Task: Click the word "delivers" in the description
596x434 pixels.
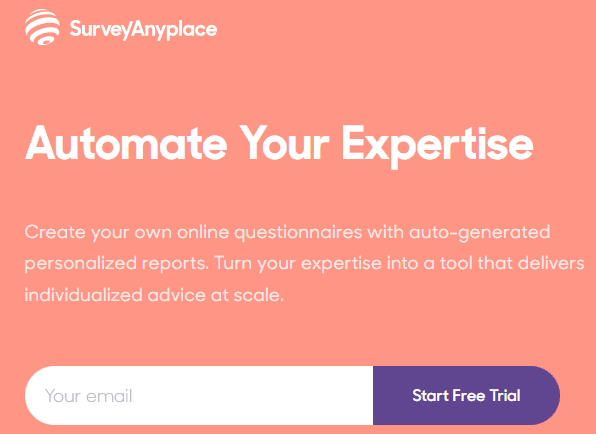Action: 551,263
